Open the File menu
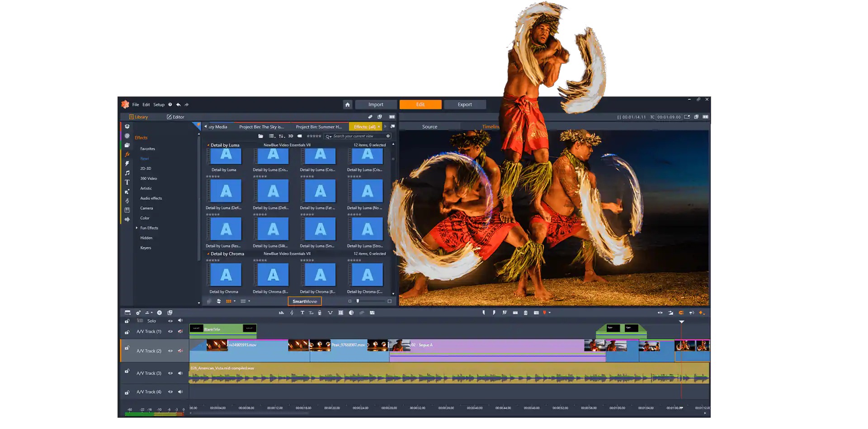868x429 pixels. click(x=136, y=105)
